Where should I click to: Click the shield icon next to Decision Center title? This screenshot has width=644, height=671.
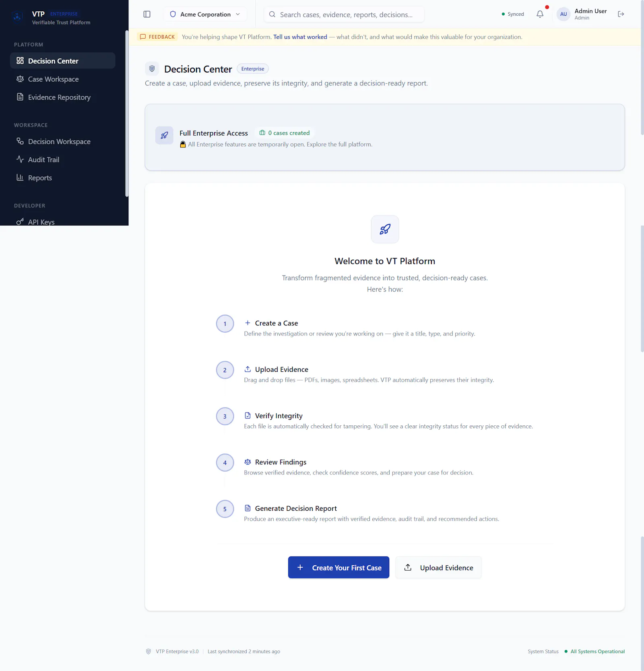point(152,69)
